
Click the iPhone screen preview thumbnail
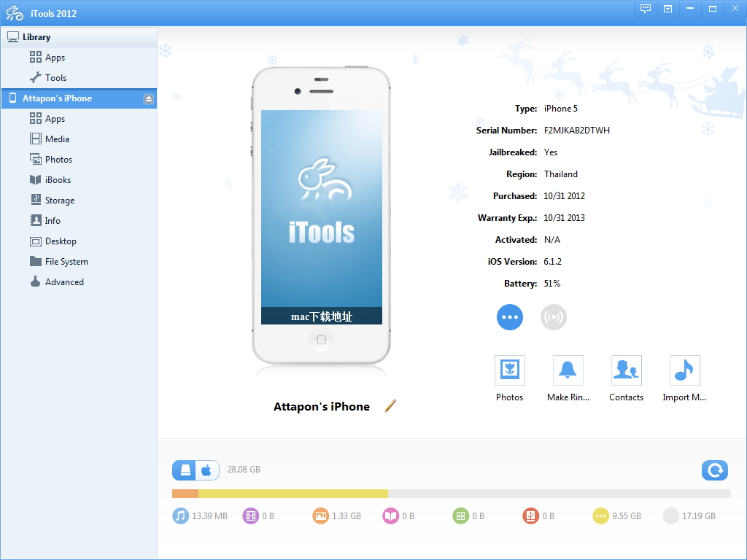tap(322, 217)
